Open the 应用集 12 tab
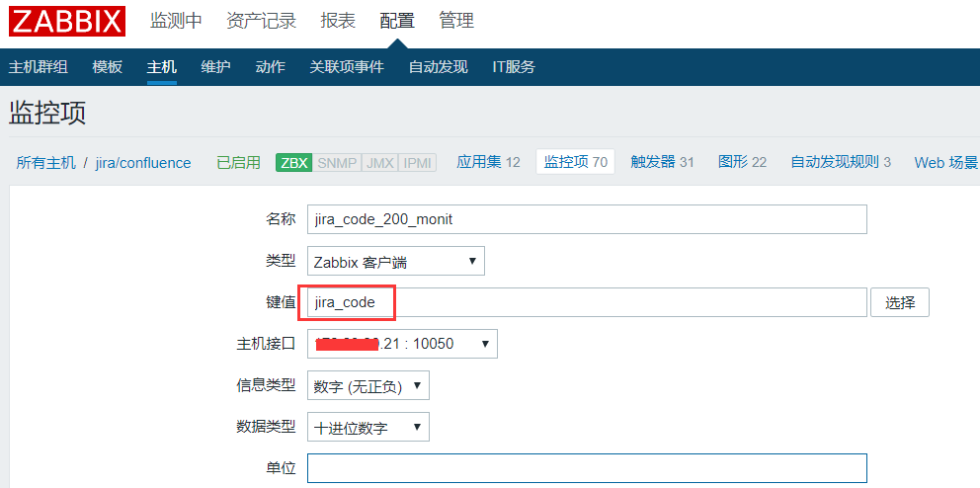 click(x=488, y=162)
